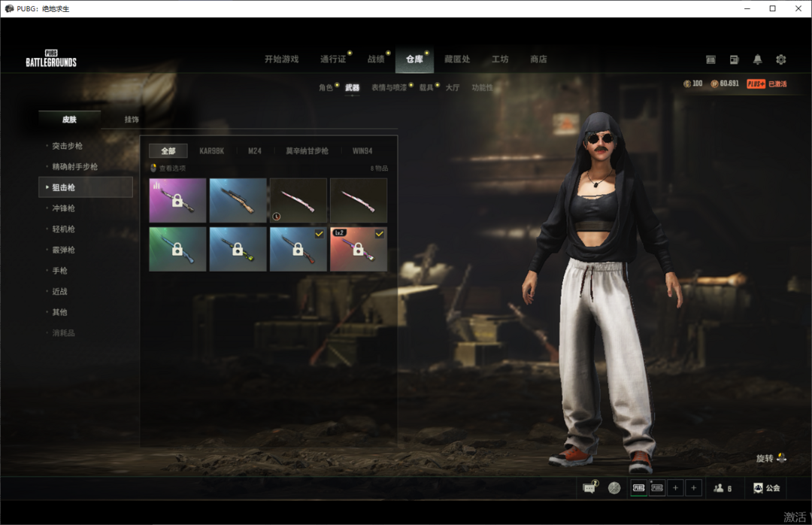Switch to 大厅 lobby sub-tab
This screenshot has height=525, width=812.
[453, 87]
